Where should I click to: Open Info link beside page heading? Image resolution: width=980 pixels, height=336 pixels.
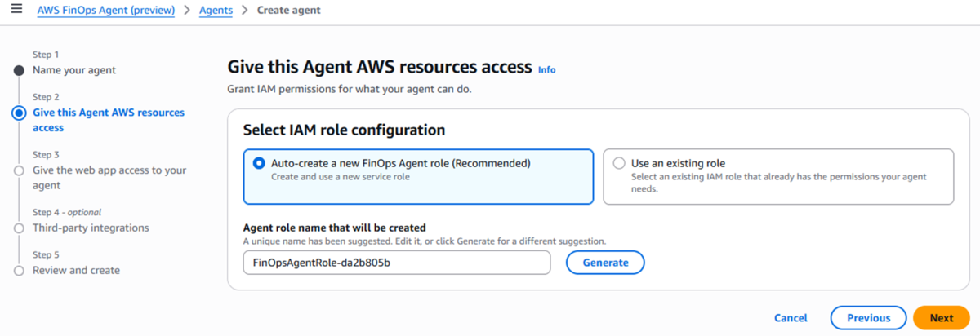click(546, 70)
